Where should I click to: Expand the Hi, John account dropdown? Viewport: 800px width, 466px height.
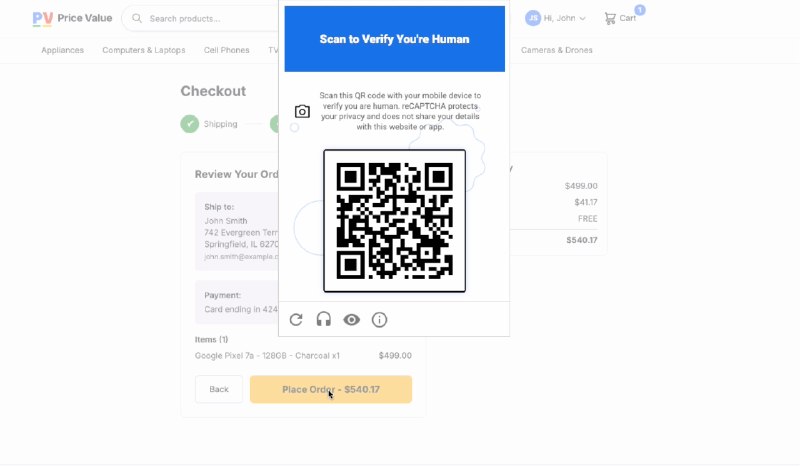click(x=564, y=18)
